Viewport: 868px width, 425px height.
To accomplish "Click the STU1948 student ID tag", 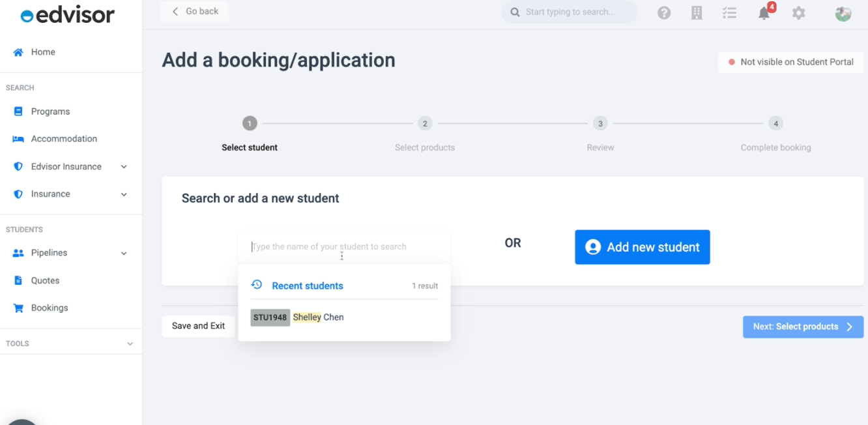I will pos(270,317).
